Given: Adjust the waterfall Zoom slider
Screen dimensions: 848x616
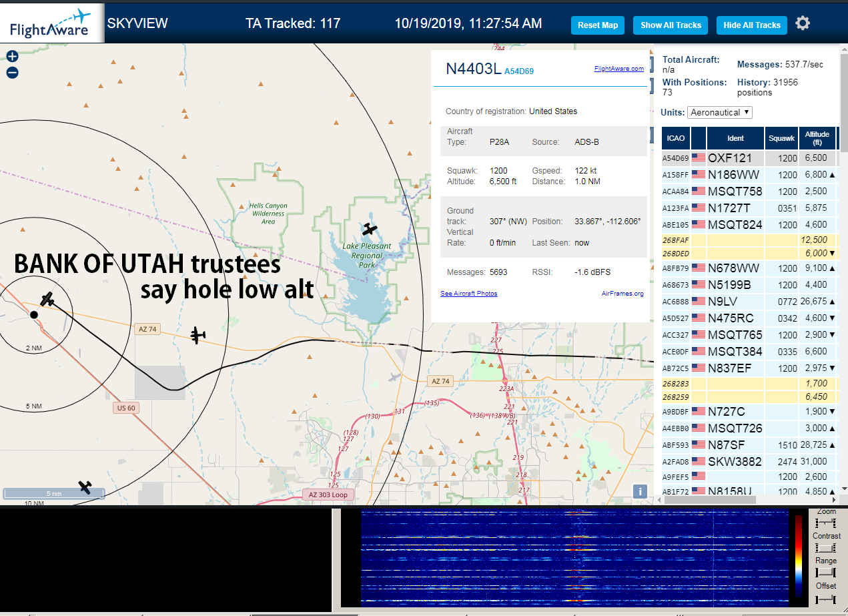Looking at the screenshot, I should [826, 523].
